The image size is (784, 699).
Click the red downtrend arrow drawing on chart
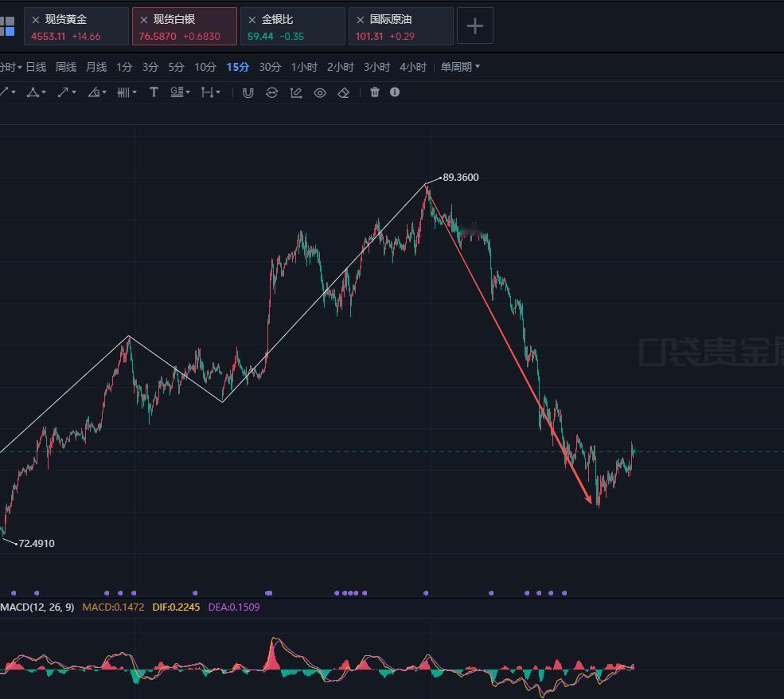(x=509, y=344)
